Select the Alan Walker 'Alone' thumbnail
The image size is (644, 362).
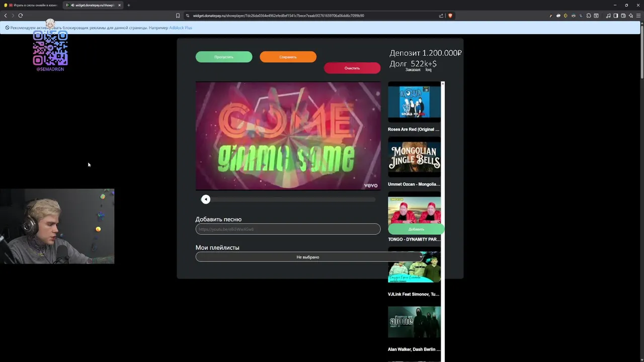coord(414,322)
